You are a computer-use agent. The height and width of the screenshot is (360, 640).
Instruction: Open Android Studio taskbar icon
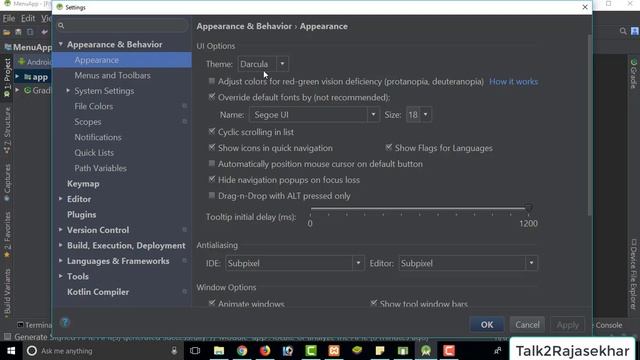426,351
